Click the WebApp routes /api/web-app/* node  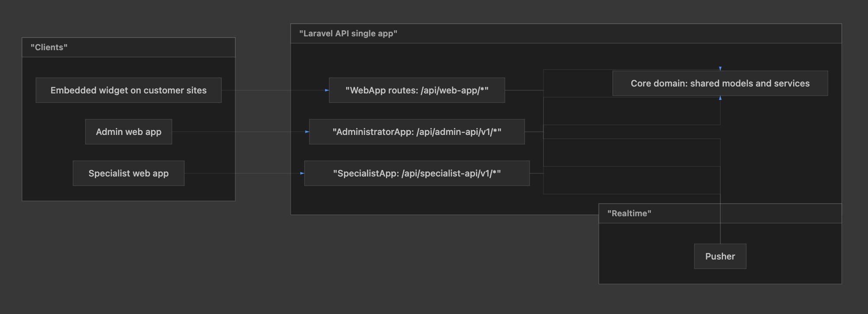pyautogui.click(x=417, y=90)
